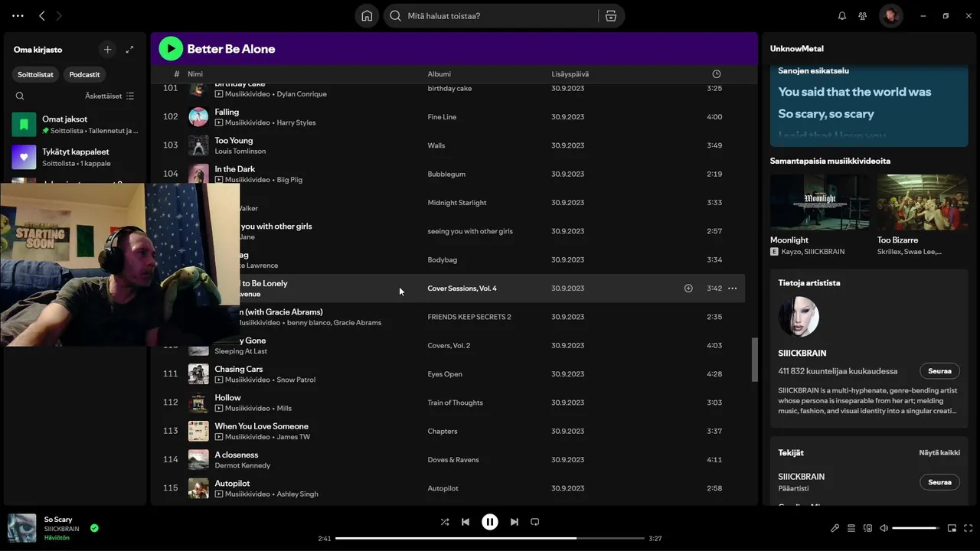The image size is (980, 551).
Task: Open Dermot Kennedy artist link
Action: pos(243,465)
